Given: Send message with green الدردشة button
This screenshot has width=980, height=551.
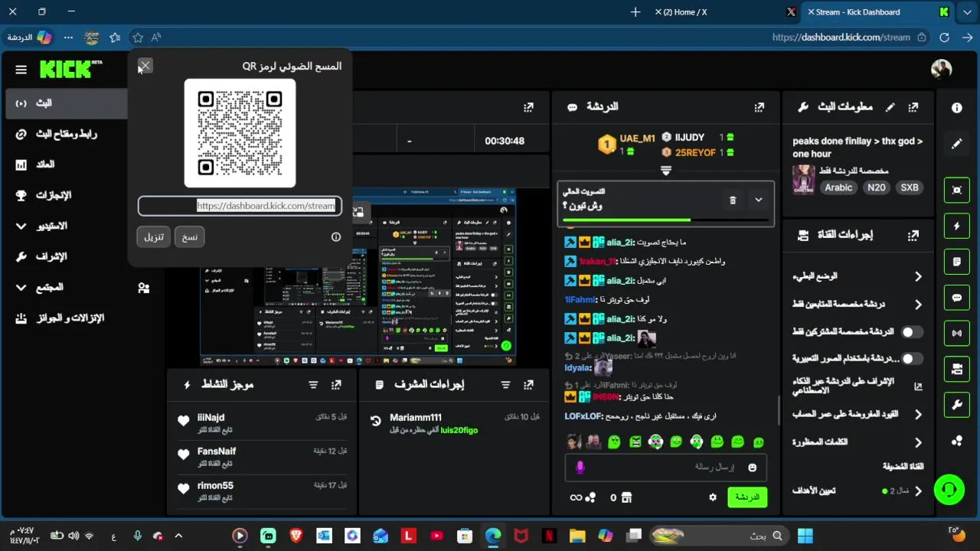Looking at the screenshot, I should [x=746, y=497].
